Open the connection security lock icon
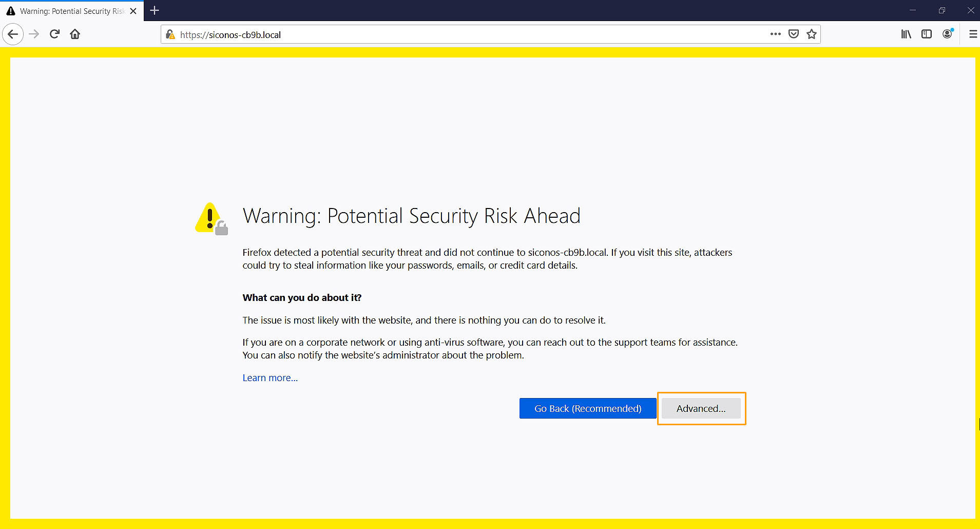This screenshot has height=529, width=980. [x=170, y=34]
